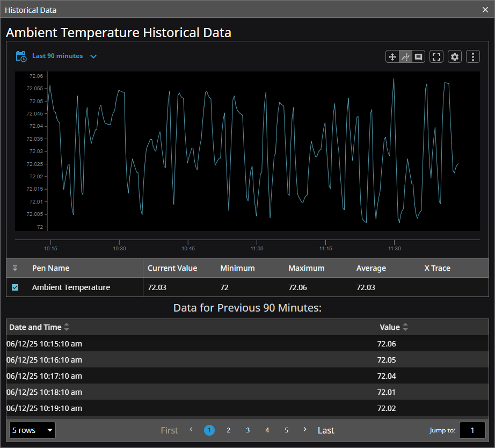Select the pan mode icon
The width and height of the screenshot is (495, 448).
pos(392,56)
